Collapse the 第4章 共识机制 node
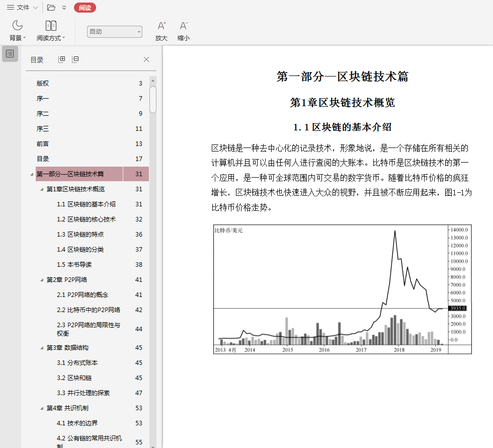Image resolution: width=493 pixels, height=448 pixels. (x=42, y=408)
